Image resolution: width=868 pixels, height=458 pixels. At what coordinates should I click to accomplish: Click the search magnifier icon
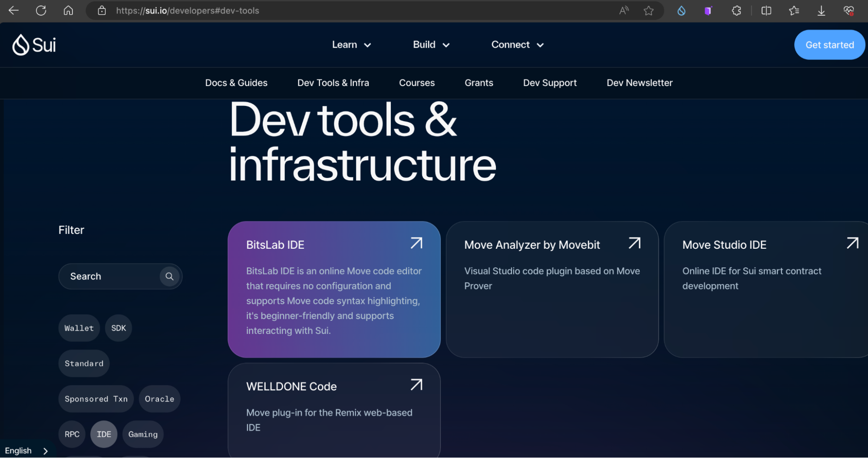169,276
